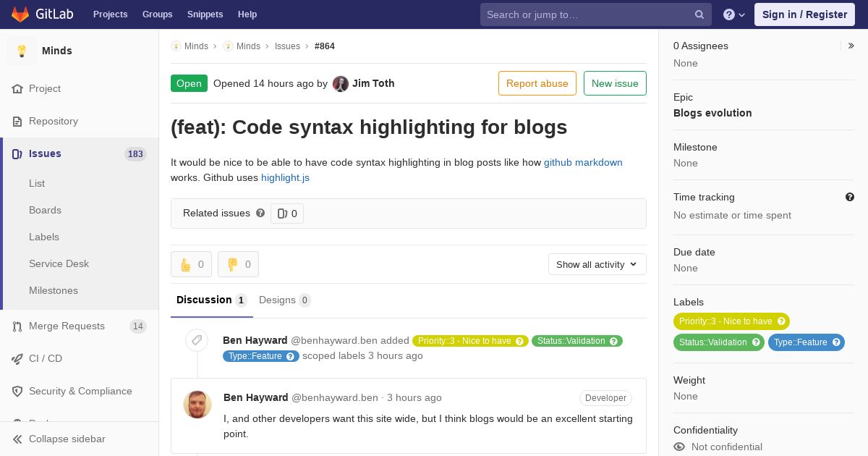Click the first Minds breadcrumb link
This screenshot has height=456, width=868.
pos(196,46)
